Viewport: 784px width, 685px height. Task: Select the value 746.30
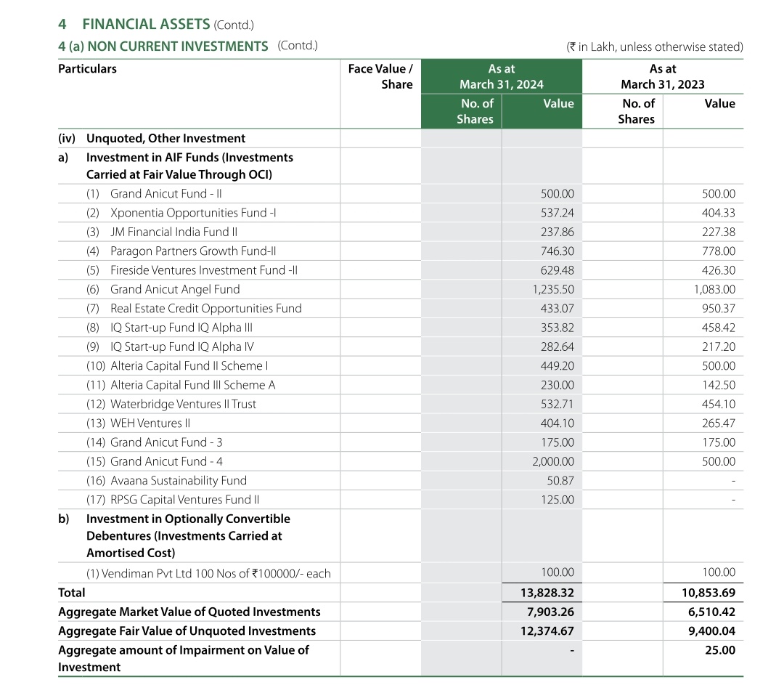(557, 251)
